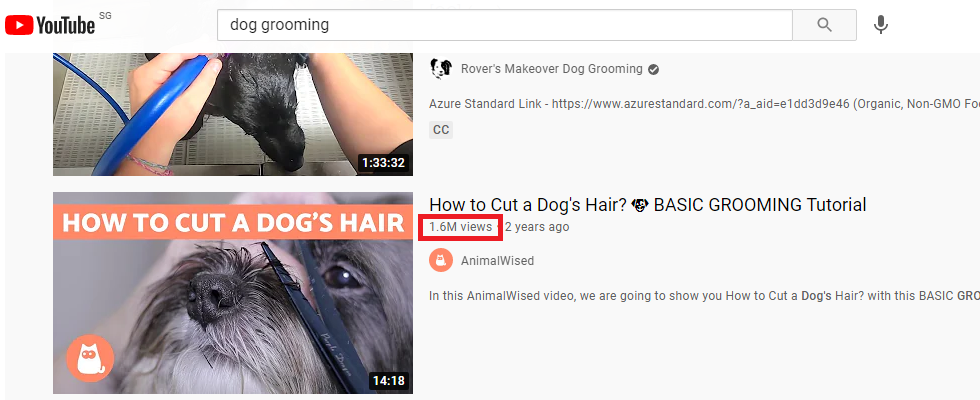This screenshot has height=400, width=980.
Task: Visit the AnimalWised channel name
Action: click(x=498, y=261)
